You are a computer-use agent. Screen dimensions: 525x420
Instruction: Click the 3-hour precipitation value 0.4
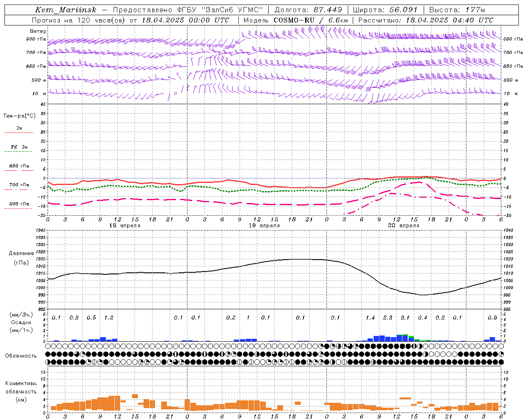422,318
